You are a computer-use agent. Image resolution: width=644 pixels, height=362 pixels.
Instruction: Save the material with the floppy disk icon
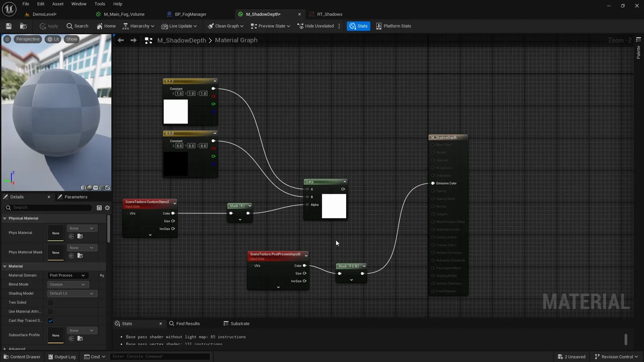pos(8,26)
